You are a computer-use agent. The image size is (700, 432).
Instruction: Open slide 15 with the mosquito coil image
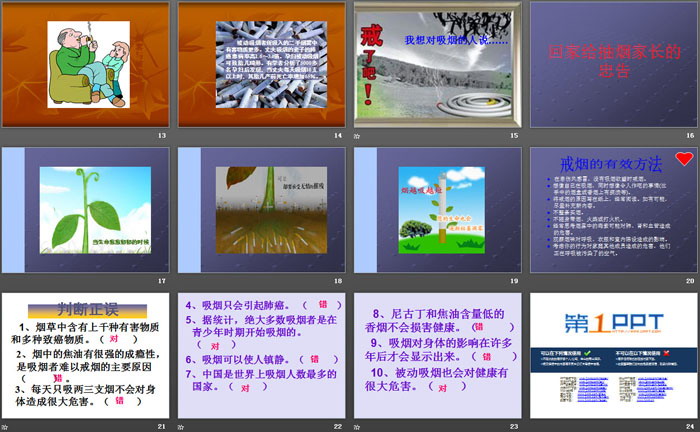(x=438, y=64)
